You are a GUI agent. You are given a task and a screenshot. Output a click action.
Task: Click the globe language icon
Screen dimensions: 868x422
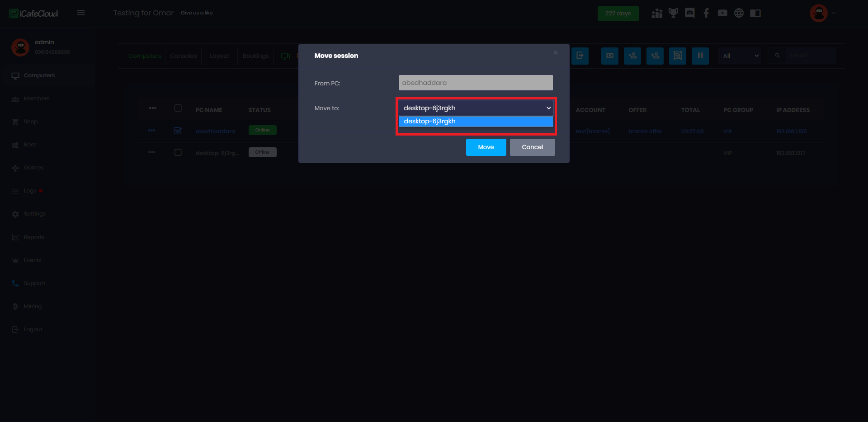pyautogui.click(x=739, y=13)
